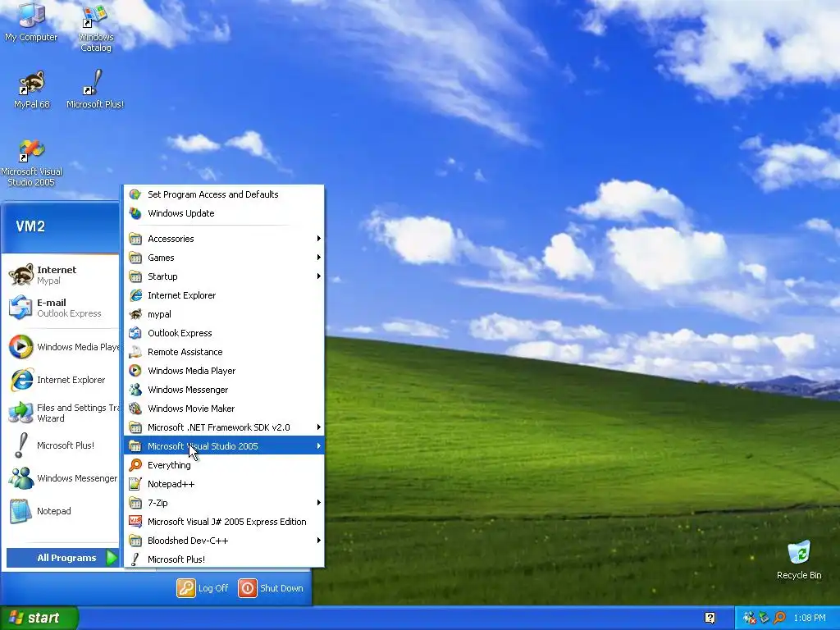Open Microsoft Plus! in left pane
Image resolution: width=840 pixels, height=630 pixels.
pos(60,445)
